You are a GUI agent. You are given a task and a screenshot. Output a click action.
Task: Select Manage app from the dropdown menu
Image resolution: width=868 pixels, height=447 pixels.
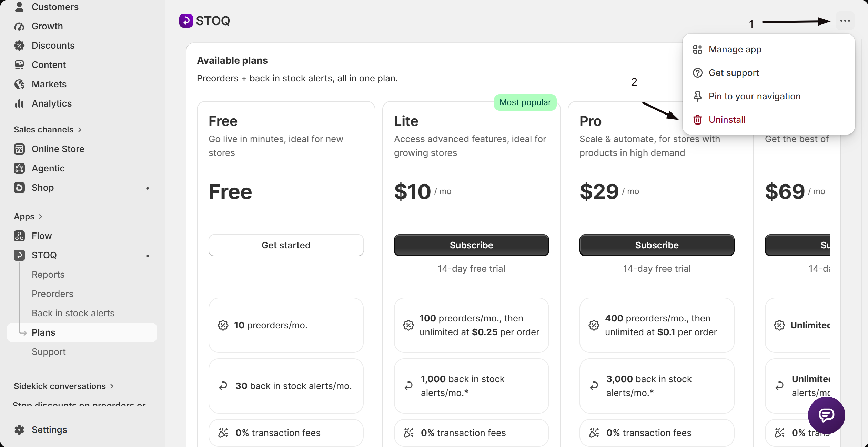pos(768,49)
